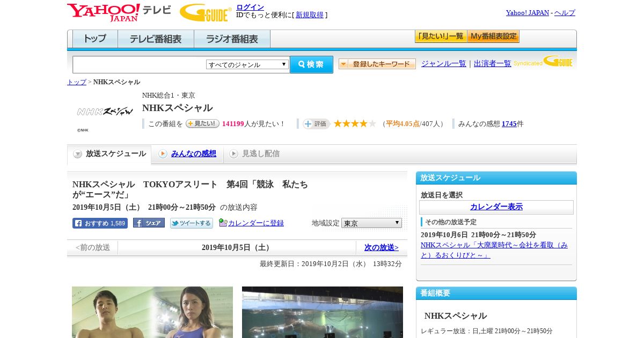Go to 次の放送
Image resolution: width=644 pixels, height=338 pixels.
[x=382, y=247]
